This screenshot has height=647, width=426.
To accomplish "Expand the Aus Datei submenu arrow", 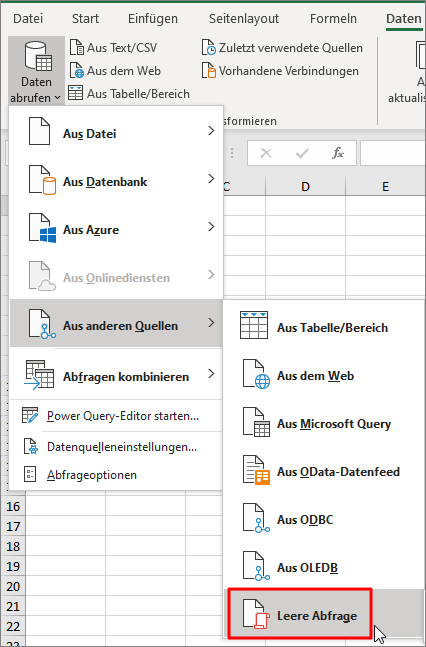I will [211, 130].
